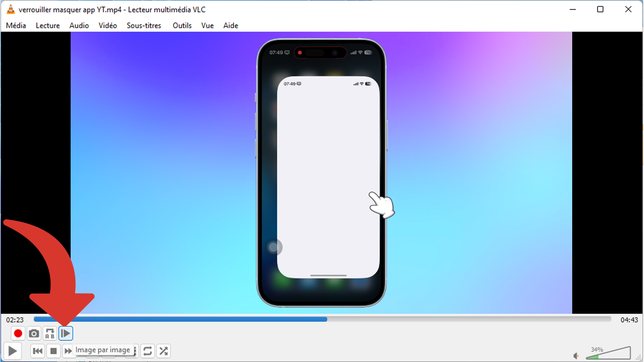Start recording with the red record button

[x=18, y=333]
